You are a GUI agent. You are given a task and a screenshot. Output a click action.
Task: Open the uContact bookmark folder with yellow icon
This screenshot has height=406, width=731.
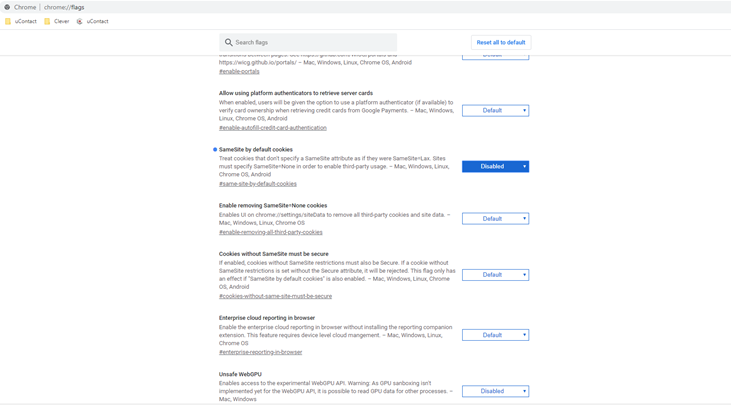(21, 21)
